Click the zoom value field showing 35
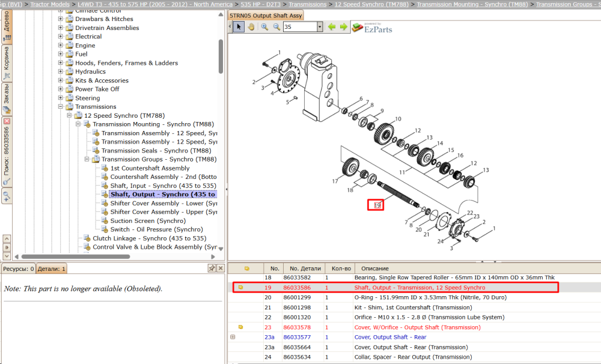Viewport: 601px width, 364px height. click(300, 27)
